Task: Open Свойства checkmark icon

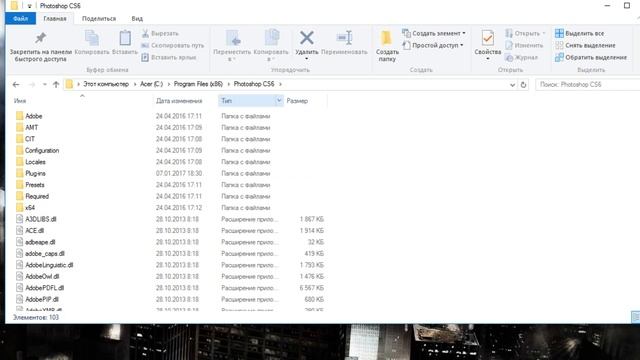Action: tap(488, 38)
